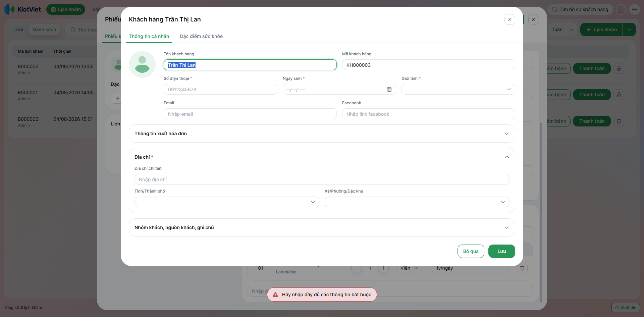Edit the Tên khách hàng field

[x=250, y=65]
